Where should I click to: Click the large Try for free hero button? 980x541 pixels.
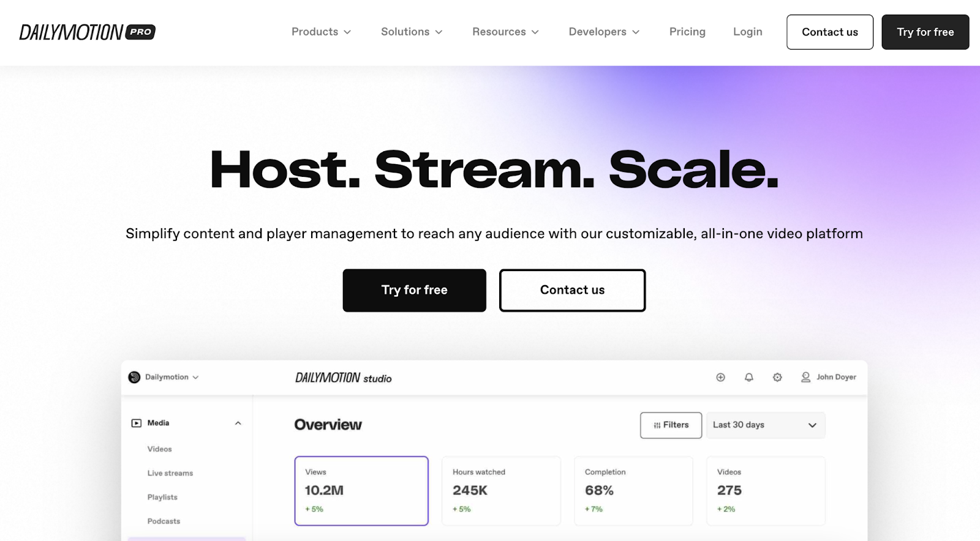click(x=415, y=290)
